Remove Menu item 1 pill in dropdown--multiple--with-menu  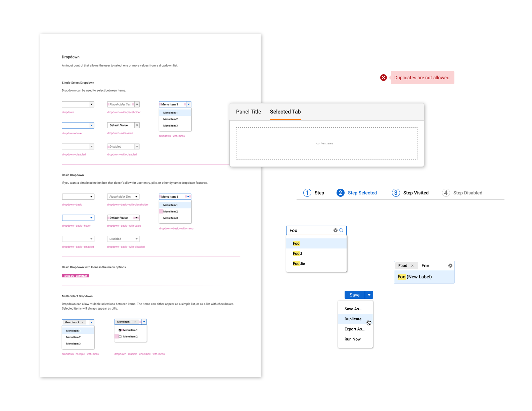coord(83,322)
